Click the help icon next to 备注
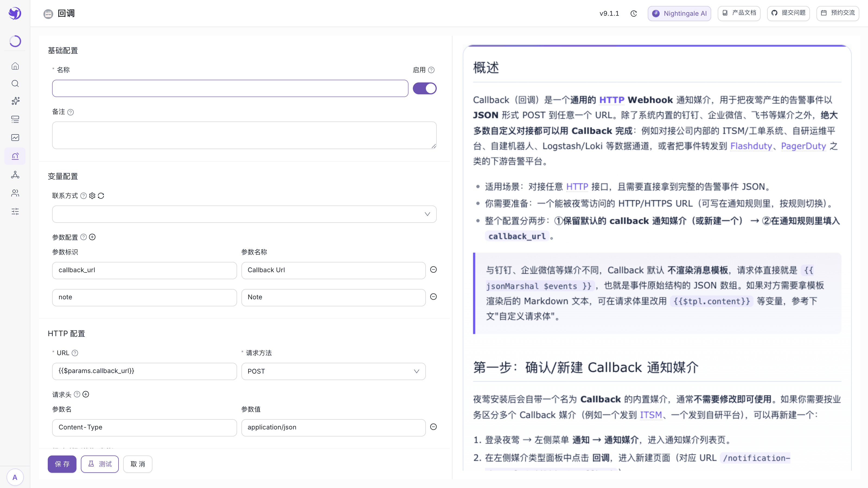 [x=71, y=112]
